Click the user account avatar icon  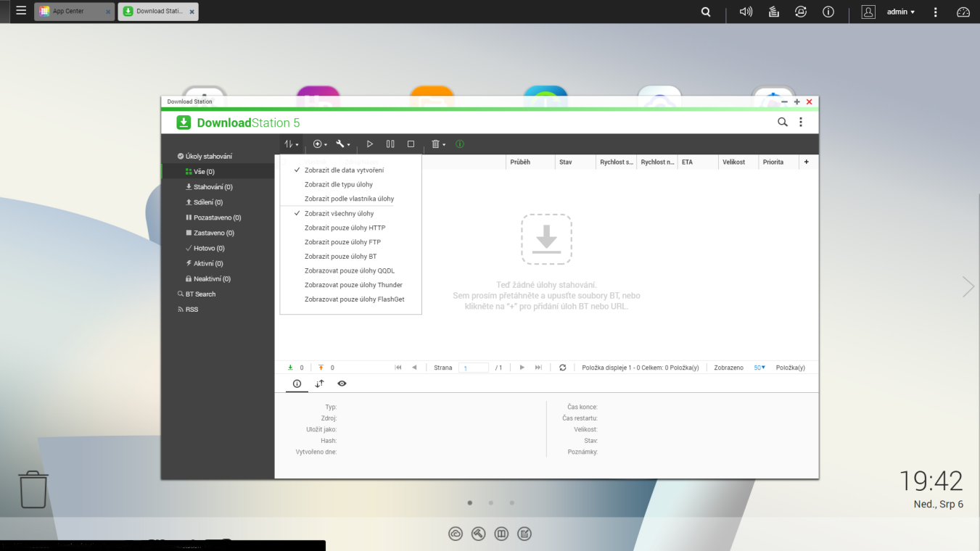pos(868,12)
